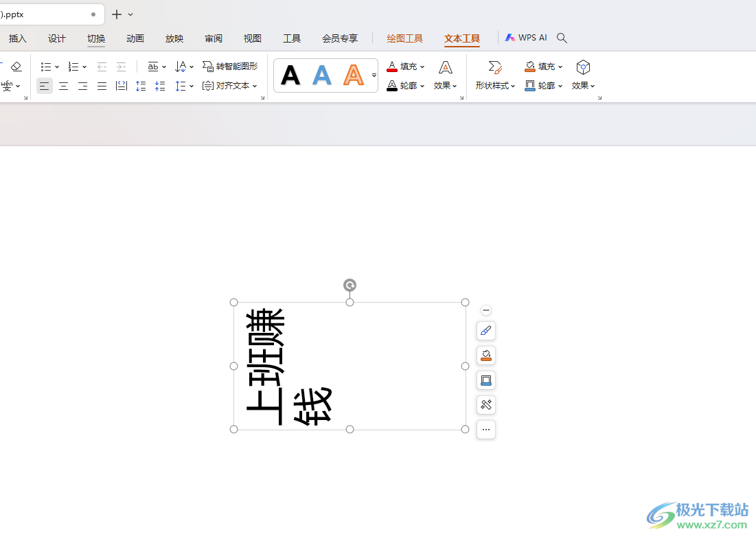Add a new document tab with plus
The image size is (756, 536).
[117, 14]
